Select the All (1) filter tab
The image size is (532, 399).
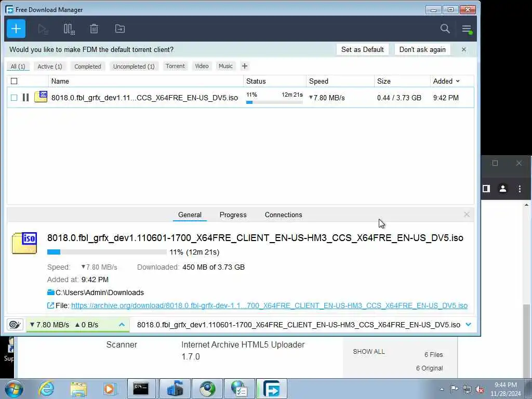coord(18,66)
